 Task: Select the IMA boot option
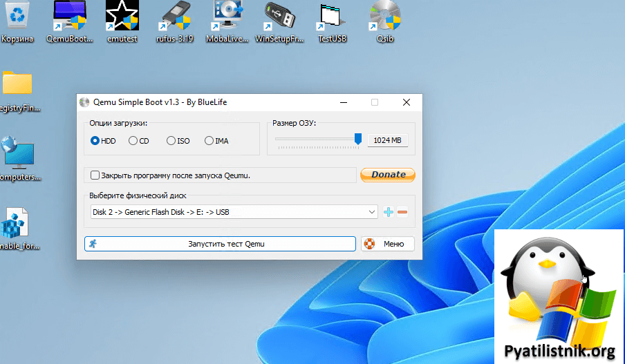[x=209, y=141]
